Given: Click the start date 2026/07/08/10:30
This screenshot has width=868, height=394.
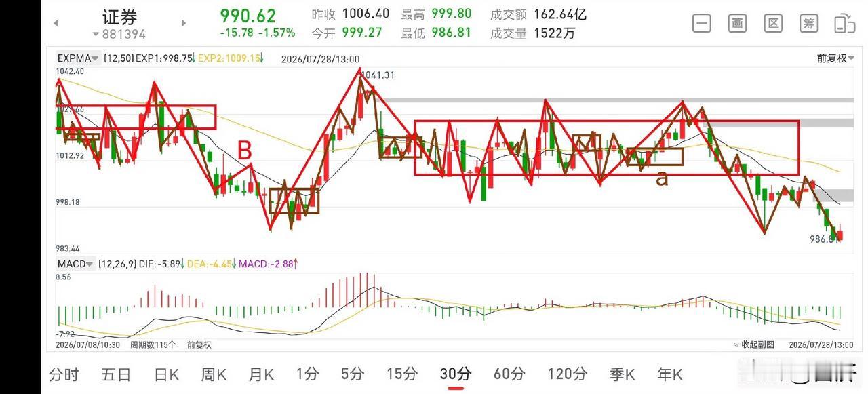Looking at the screenshot, I should (x=87, y=344).
